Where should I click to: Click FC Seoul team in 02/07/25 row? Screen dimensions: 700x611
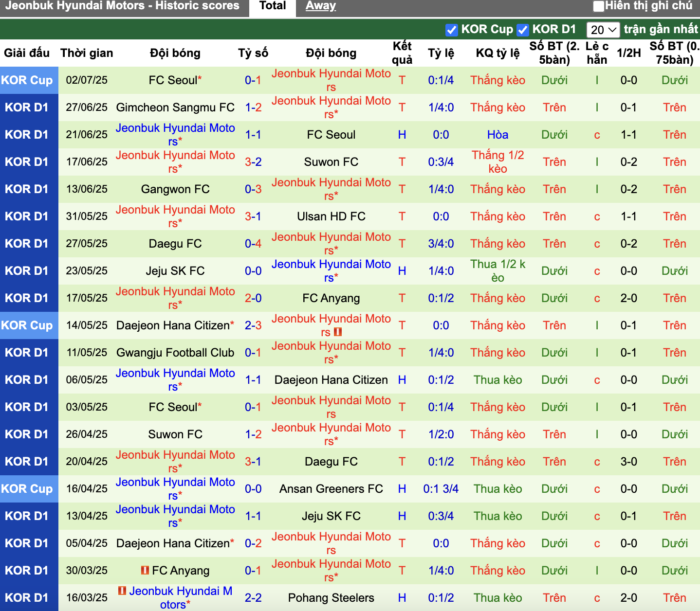173,80
